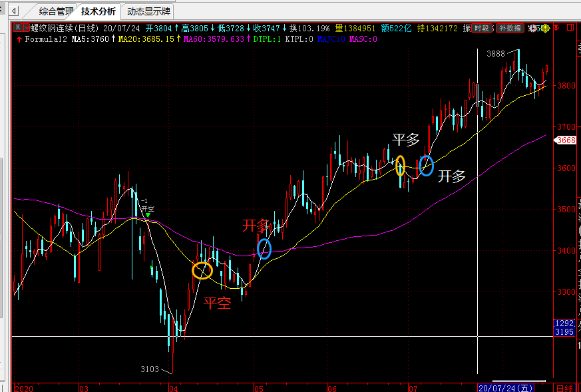Click the K-line icon before 螺纹钢连续
581x392 pixels.
pyautogui.click(x=18, y=28)
